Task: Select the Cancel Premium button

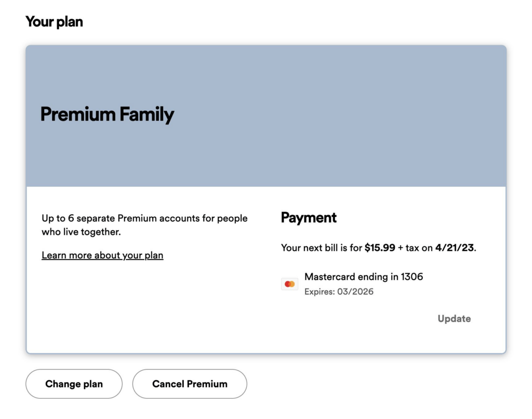Action: click(190, 384)
